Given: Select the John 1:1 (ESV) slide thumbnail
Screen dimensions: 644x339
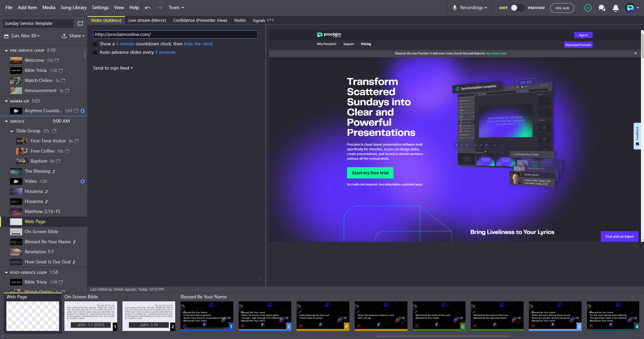Looking at the screenshot, I should pos(91,316).
